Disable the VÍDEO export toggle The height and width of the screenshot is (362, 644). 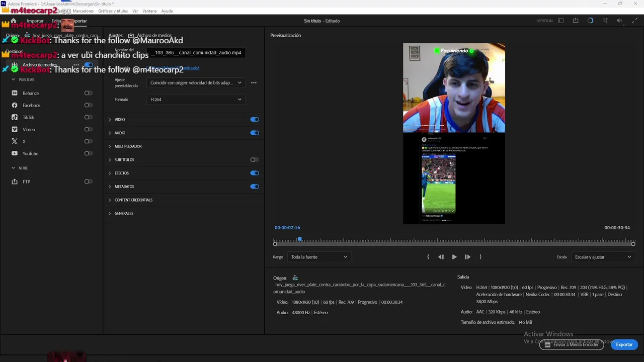click(255, 120)
